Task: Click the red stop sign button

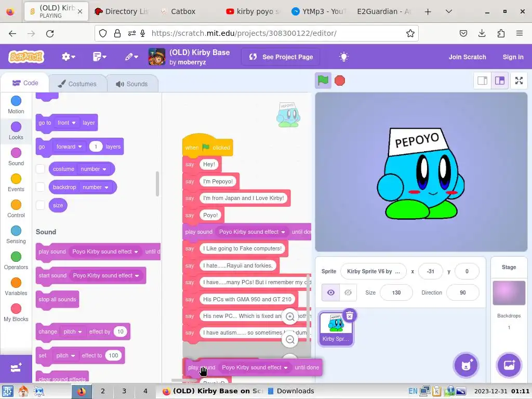Action: (340, 81)
